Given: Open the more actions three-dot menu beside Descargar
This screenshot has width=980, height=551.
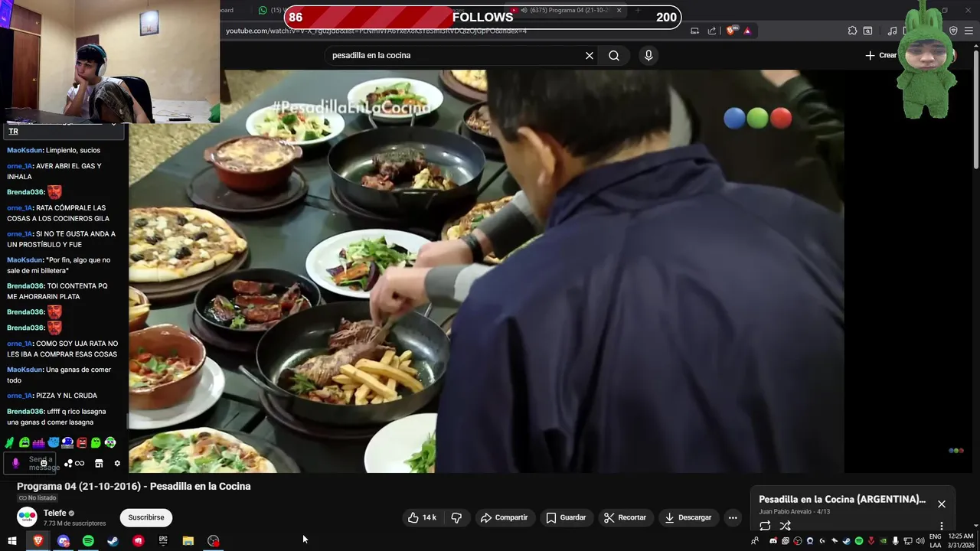Looking at the screenshot, I should pyautogui.click(x=733, y=517).
